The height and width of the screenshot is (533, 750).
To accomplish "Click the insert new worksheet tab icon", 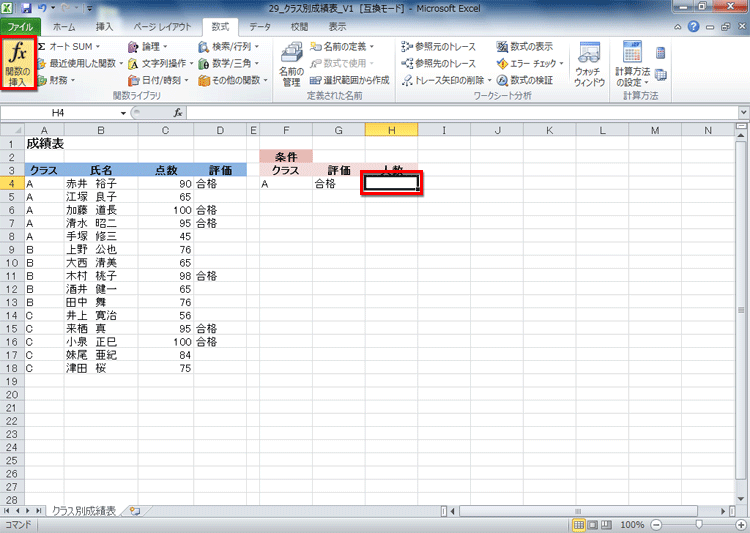I will (135, 511).
